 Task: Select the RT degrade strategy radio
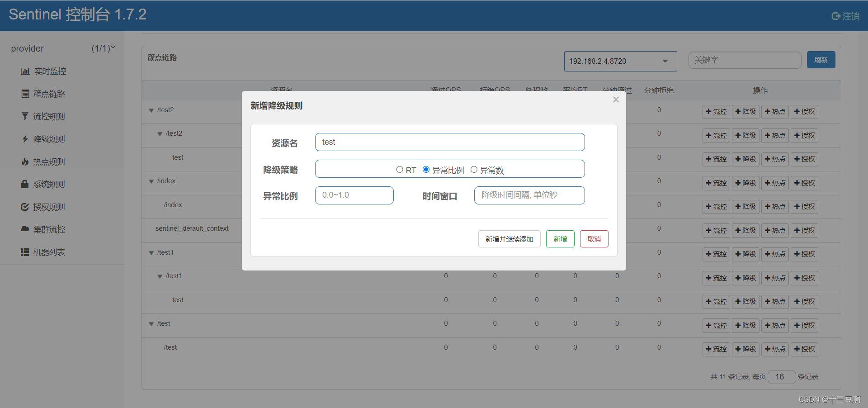(400, 170)
